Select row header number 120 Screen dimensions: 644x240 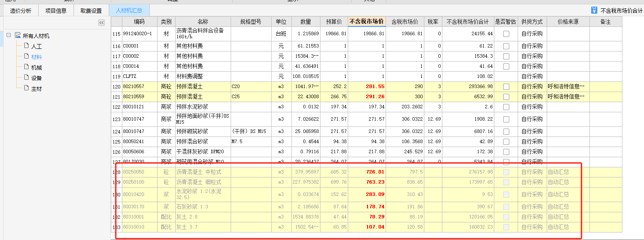coord(116,87)
